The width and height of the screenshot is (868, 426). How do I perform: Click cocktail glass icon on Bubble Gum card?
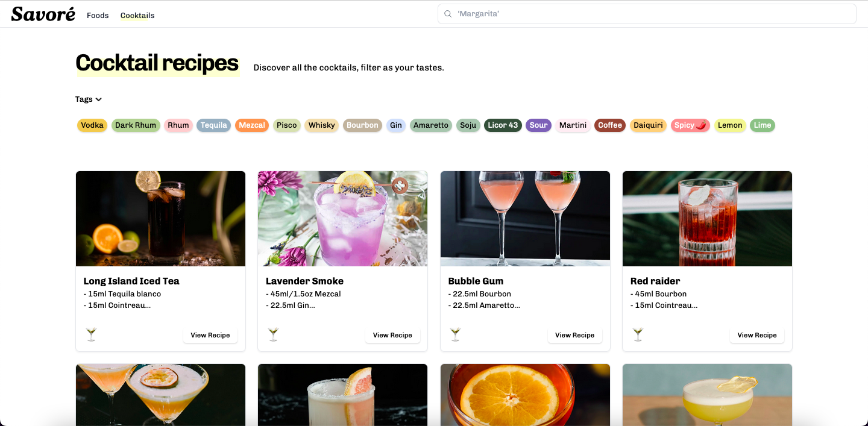click(456, 334)
